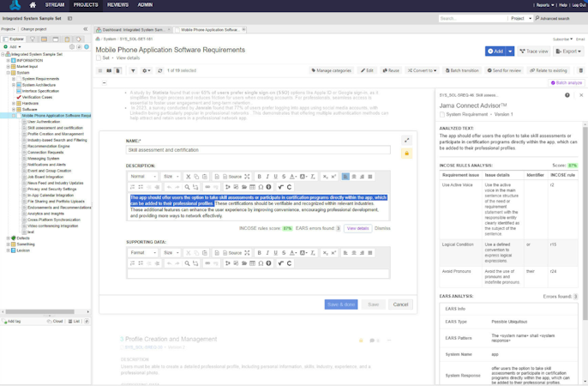Toggle justify alignment in the Description editor

[370, 177]
